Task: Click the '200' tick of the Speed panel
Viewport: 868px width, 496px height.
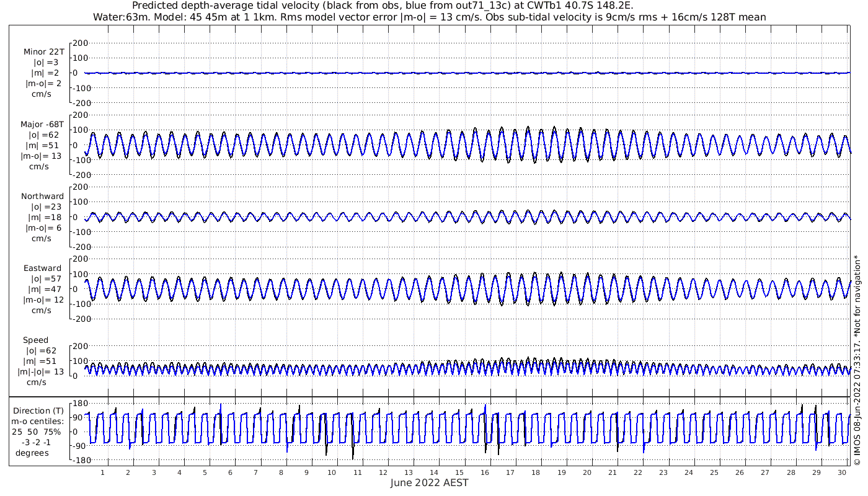Action: (x=81, y=346)
